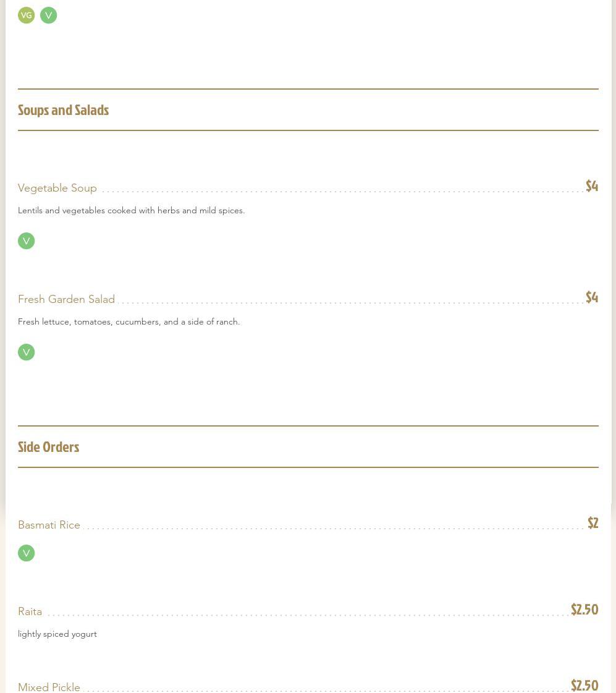This screenshot has height=693, width=616.
Task: Click the lightly spiced yogurt description
Action: click(57, 634)
